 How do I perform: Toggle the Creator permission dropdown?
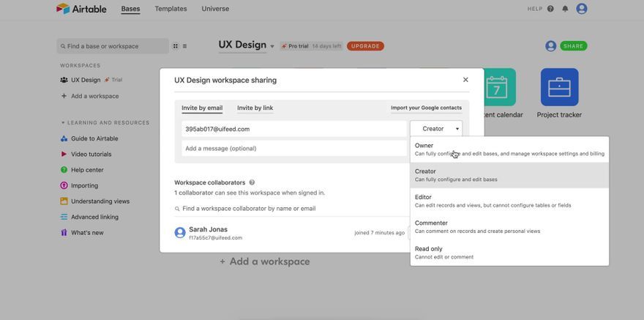[435, 129]
